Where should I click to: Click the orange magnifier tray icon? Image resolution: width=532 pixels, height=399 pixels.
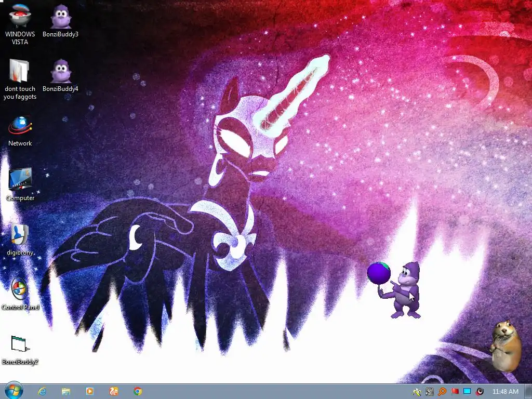tap(442, 392)
